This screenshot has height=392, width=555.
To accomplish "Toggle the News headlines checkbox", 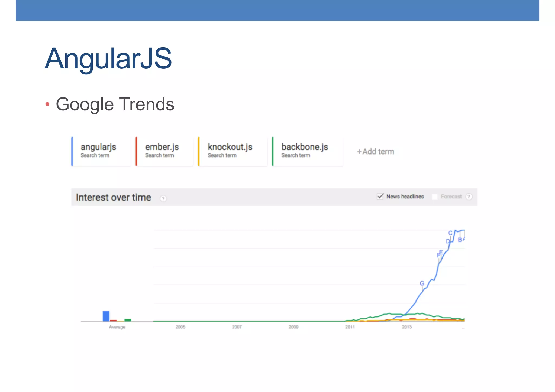I will pos(380,197).
